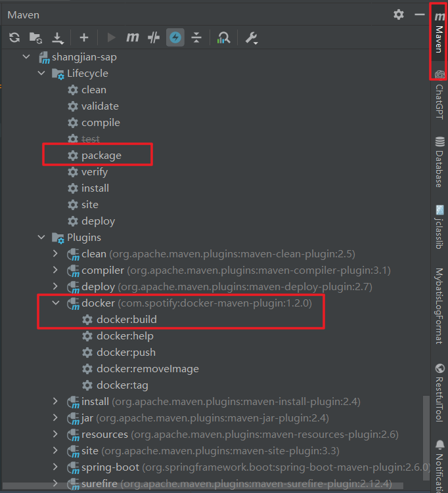The height and width of the screenshot is (493, 448).
Task: Collapse the Plugins folder
Action: pos(41,238)
